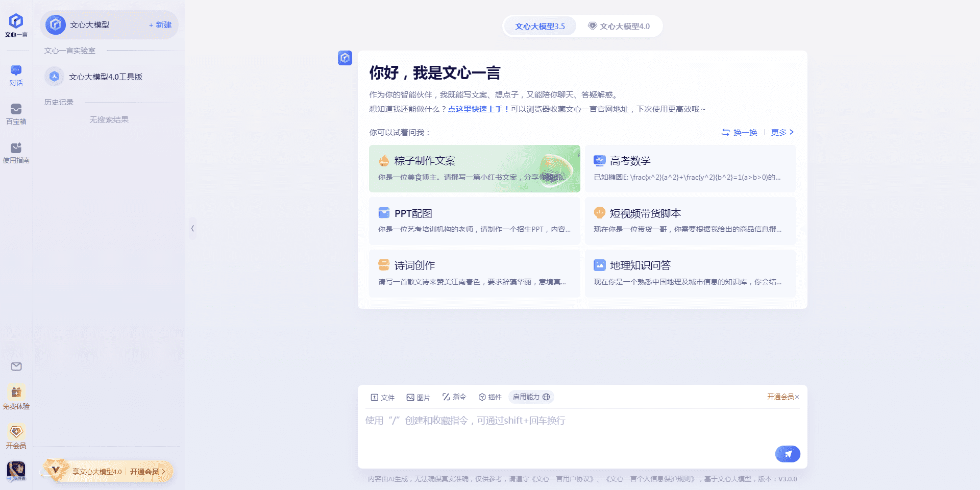Image resolution: width=980 pixels, height=490 pixels.
Task: Click the 文心一言 logo icon
Action: point(16,21)
